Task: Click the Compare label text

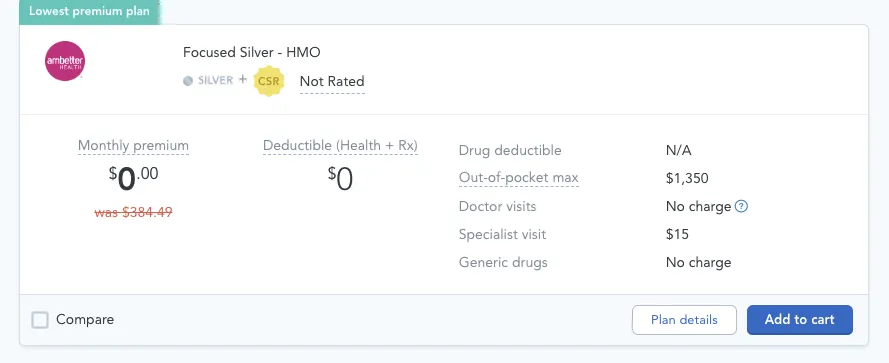Action: click(85, 320)
